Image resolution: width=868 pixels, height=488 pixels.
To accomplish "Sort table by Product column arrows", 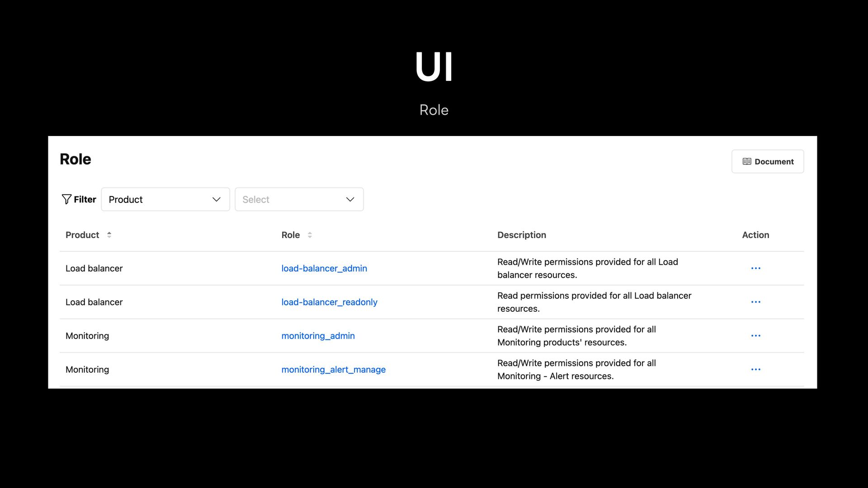I will coord(109,235).
